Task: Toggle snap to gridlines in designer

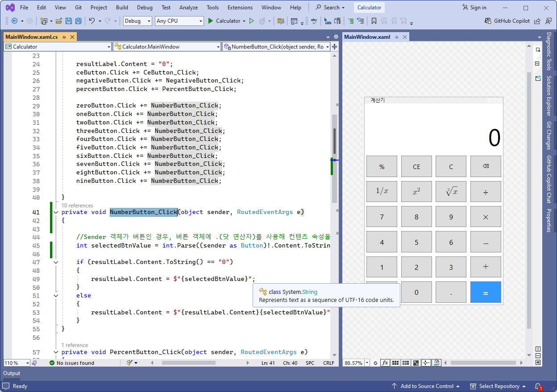Action: point(406,363)
